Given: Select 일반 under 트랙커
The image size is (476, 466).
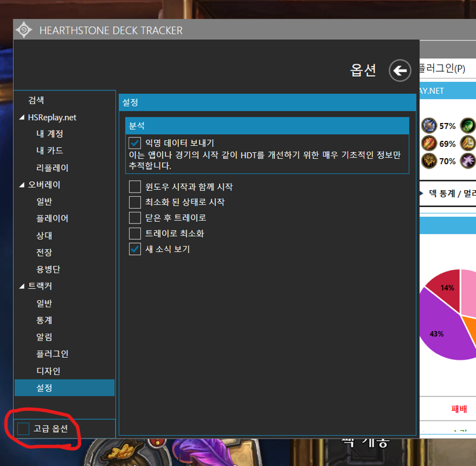Looking at the screenshot, I should 44,303.
